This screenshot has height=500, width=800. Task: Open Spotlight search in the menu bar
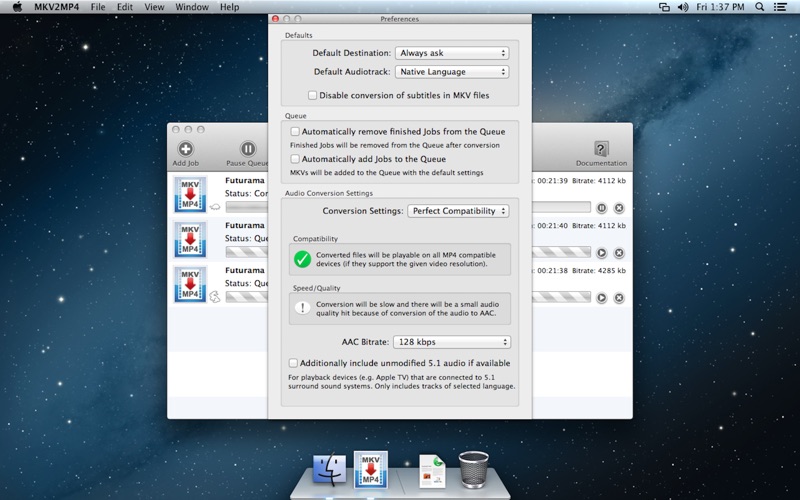pyautogui.click(x=760, y=7)
